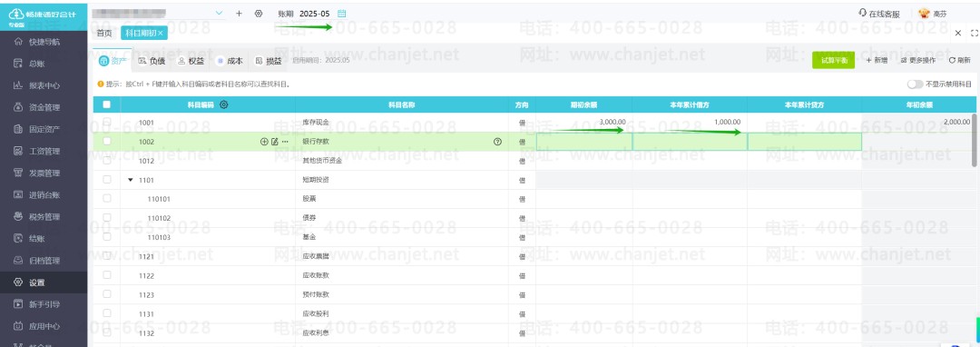The height and width of the screenshot is (347, 980).
Task: Edit account 1002 with the pencil icon
Action: pyautogui.click(x=274, y=142)
